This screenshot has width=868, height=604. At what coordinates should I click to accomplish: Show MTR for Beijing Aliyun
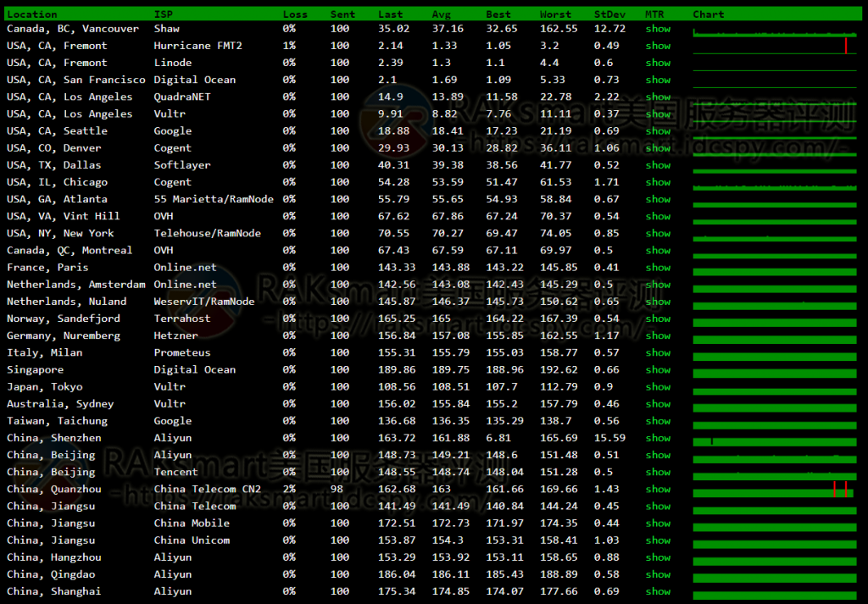(658, 455)
